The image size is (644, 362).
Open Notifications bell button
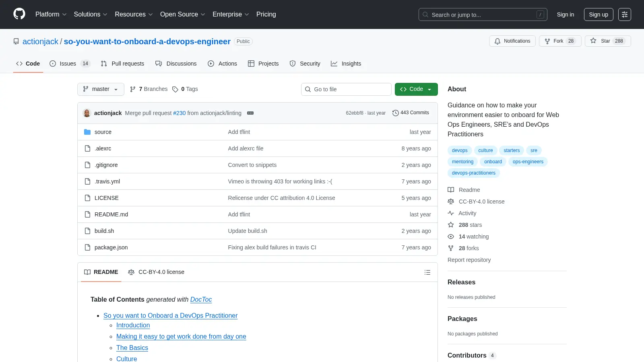[512, 41]
